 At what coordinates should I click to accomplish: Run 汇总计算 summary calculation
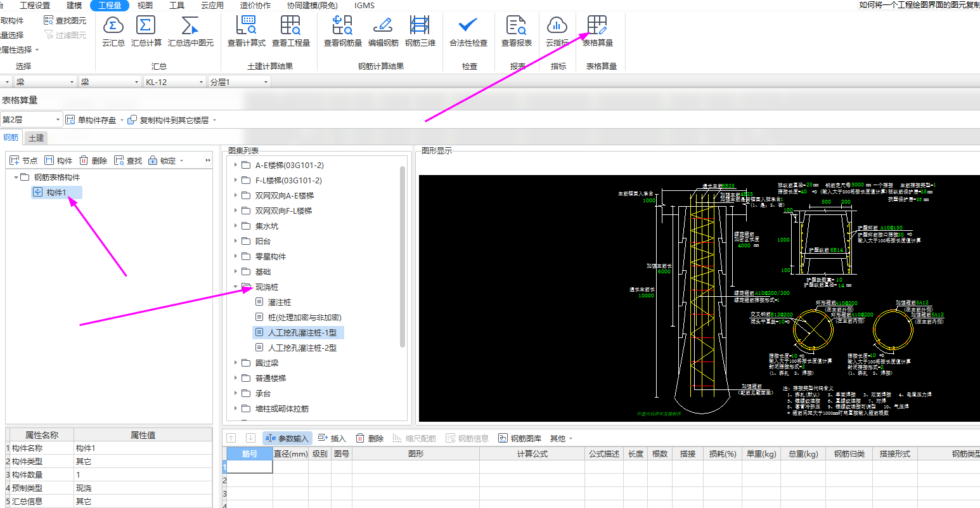146,31
